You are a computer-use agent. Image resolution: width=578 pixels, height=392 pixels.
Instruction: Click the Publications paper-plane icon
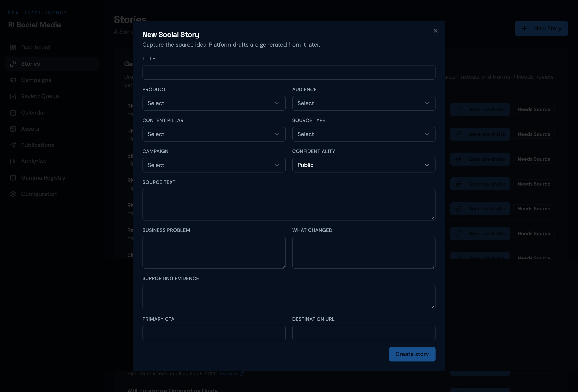coord(13,145)
